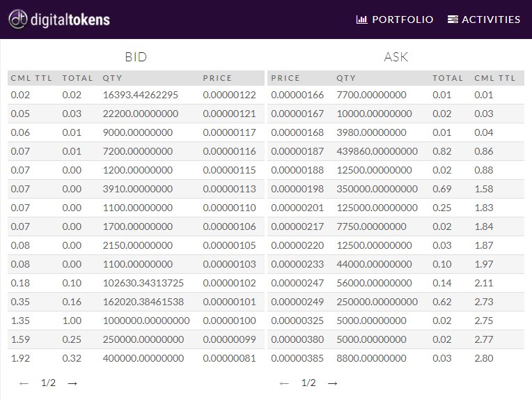This screenshot has height=400, width=532.
Task: Select ask price 0.00000217
Action: (297, 226)
